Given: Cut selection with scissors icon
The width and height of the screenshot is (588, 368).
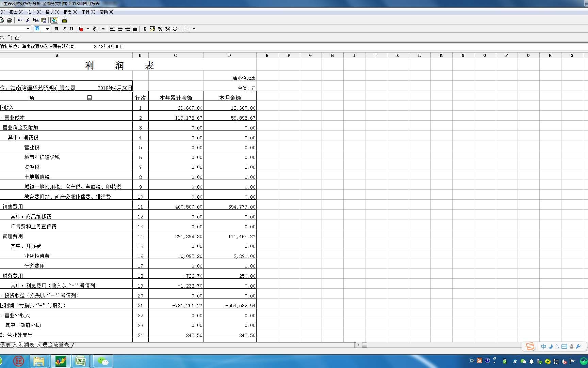Looking at the screenshot, I should 28,20.
